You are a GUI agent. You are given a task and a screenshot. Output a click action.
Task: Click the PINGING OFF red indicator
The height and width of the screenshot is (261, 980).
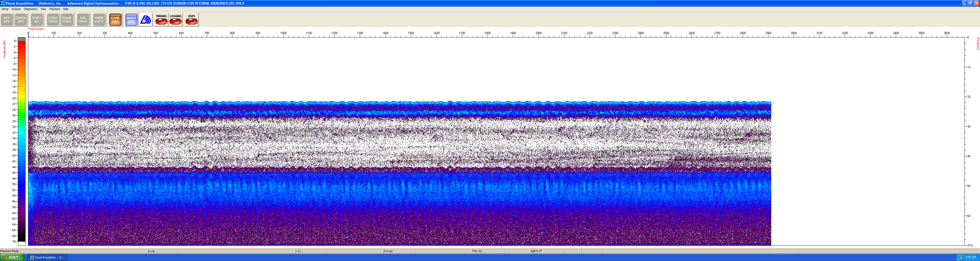(x=161, y=21)
